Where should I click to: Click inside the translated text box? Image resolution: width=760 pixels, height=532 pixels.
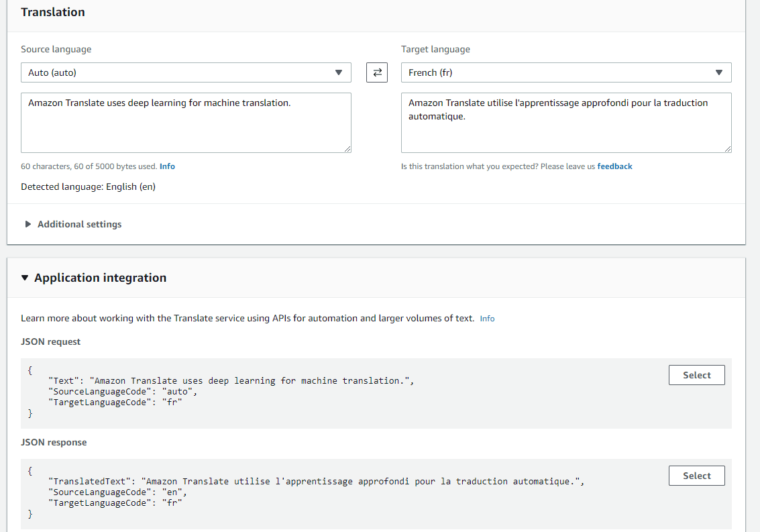pyautogui.click(x=566, y=123)
